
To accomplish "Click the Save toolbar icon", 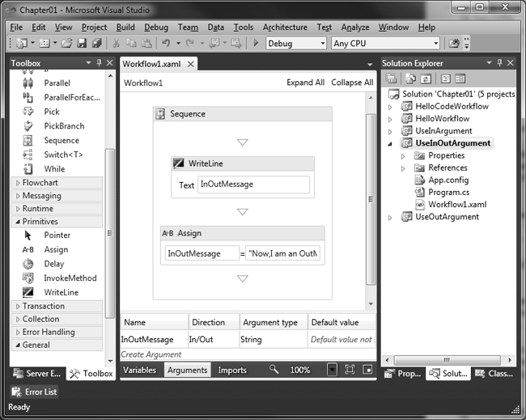I will [x=82, y=43].
